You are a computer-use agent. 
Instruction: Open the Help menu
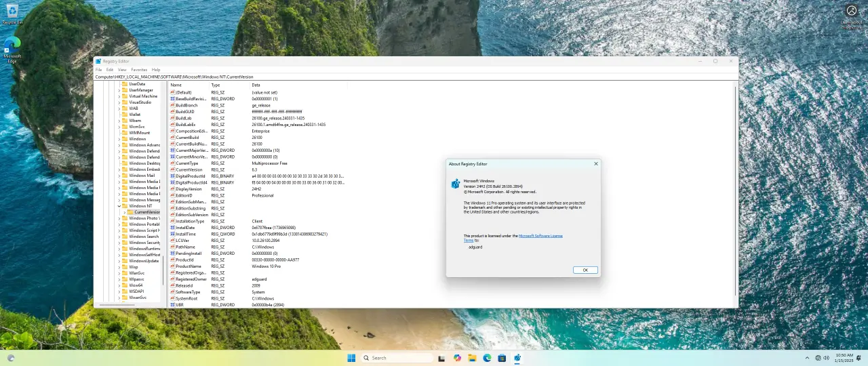[x=156, y=70]
